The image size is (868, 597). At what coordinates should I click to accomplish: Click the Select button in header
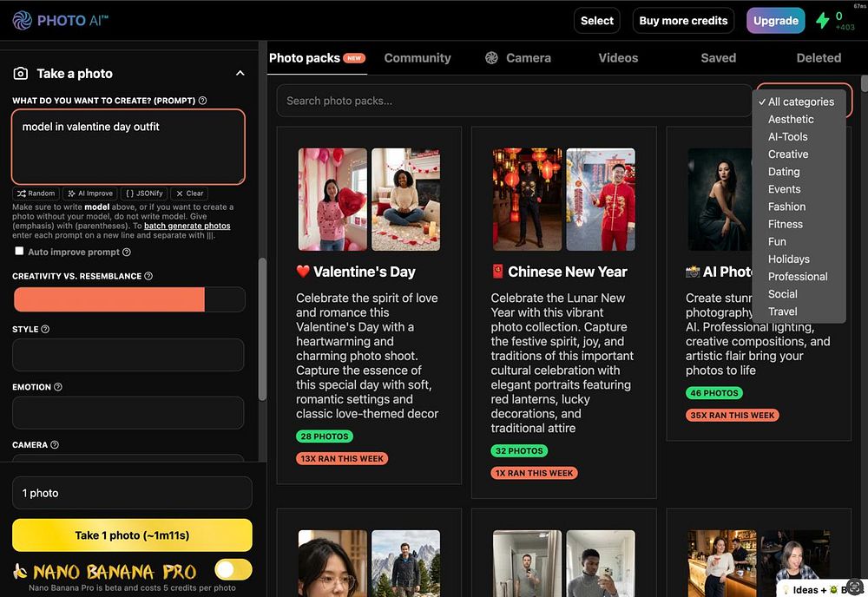point(597,21)
